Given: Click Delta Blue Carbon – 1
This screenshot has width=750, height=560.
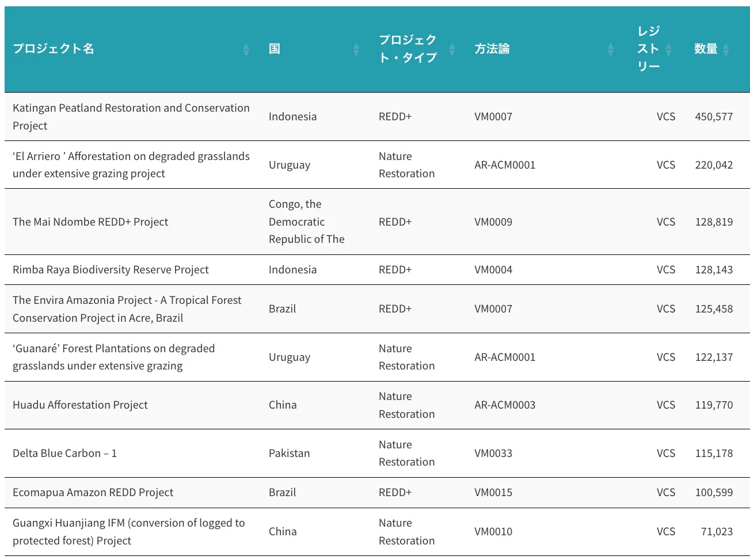Looking at the screenshot, I should [64, 453].
